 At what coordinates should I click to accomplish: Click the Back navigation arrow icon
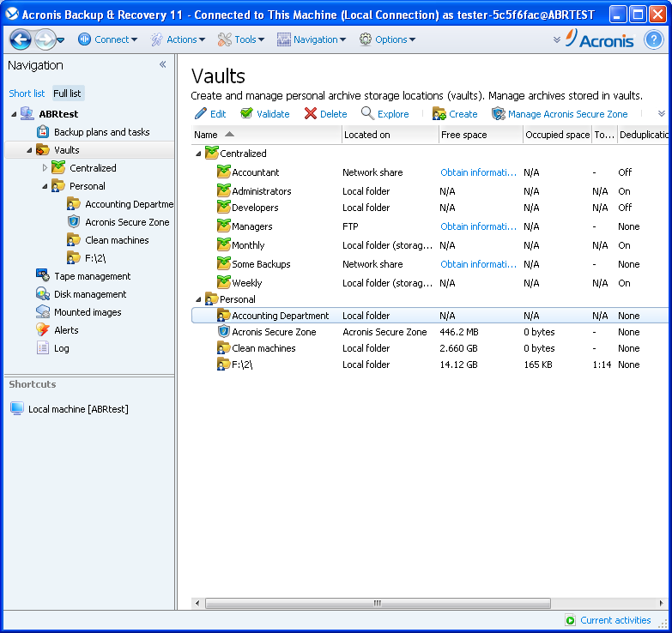click(20, 39)
